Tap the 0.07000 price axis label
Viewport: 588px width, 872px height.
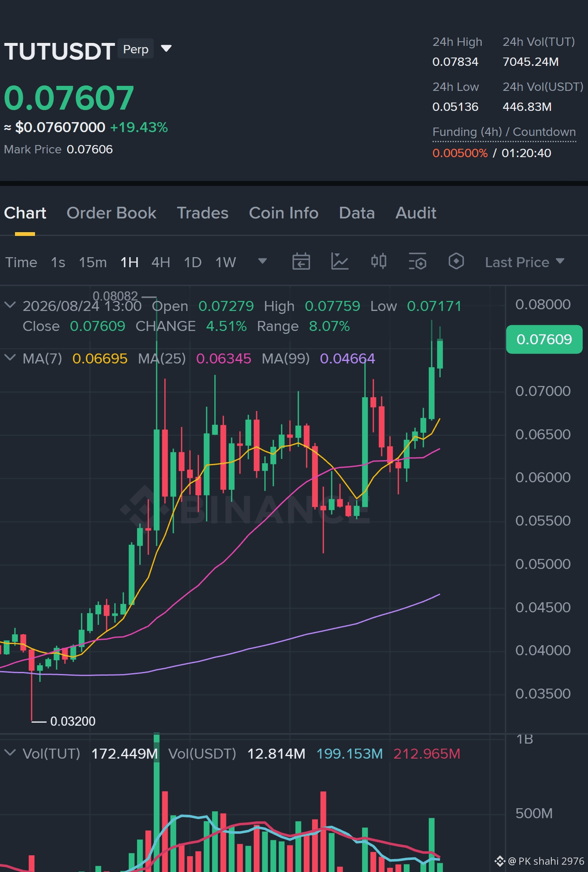(x=543, y=391)
